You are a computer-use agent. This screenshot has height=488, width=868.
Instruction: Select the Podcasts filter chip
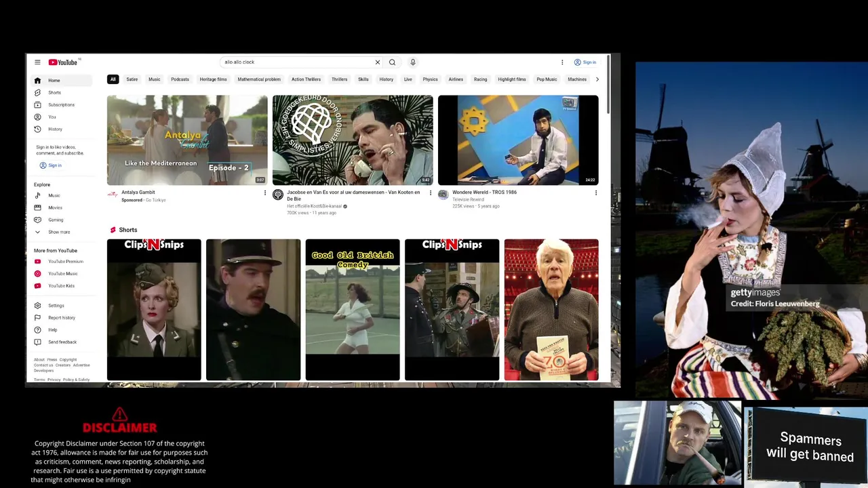(180, 80)
